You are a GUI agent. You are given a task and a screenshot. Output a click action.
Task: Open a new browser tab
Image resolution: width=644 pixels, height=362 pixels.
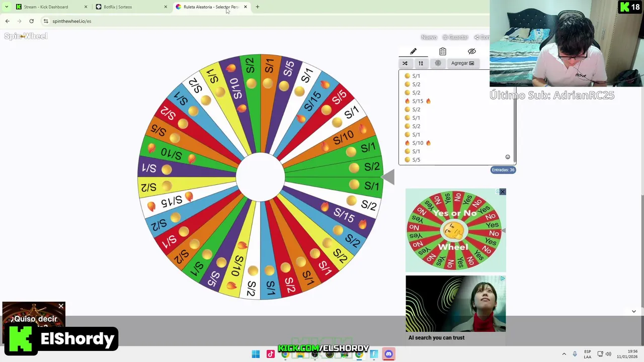[258, 7]
